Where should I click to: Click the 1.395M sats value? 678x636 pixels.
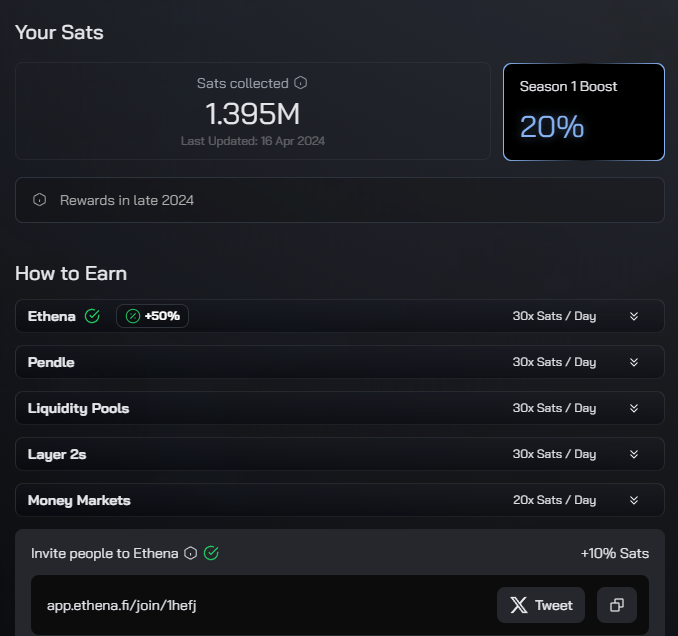coord(253,114)
